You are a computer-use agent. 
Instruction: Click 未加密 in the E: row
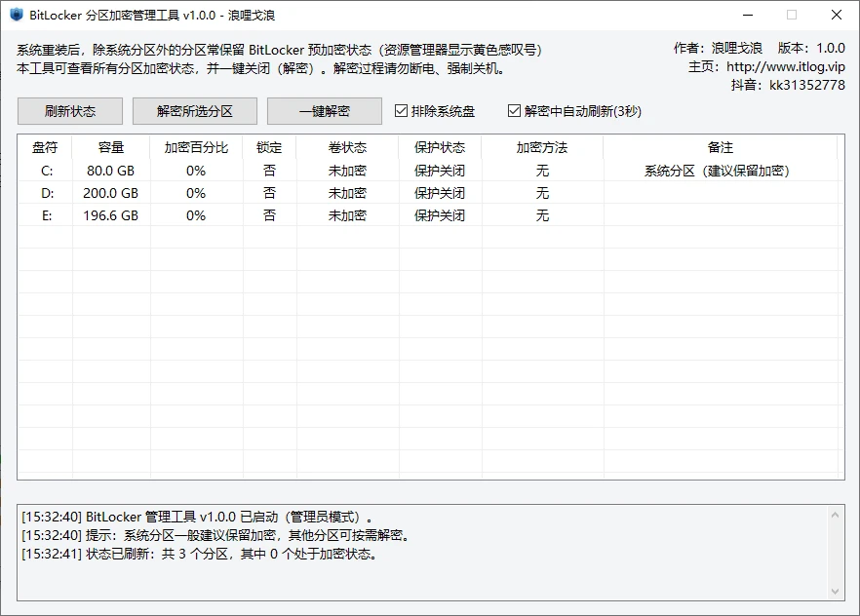pyautogui.click(x=347, y=215)
